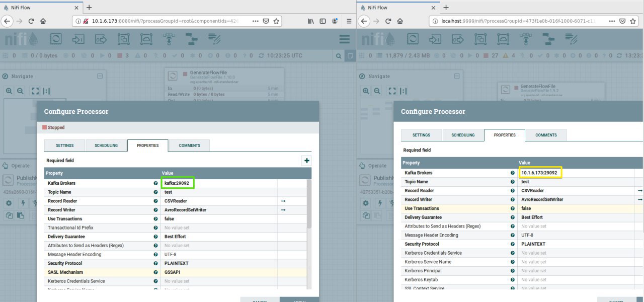
Task: Collapse right Navigate panel
Action: click(456, 75)
